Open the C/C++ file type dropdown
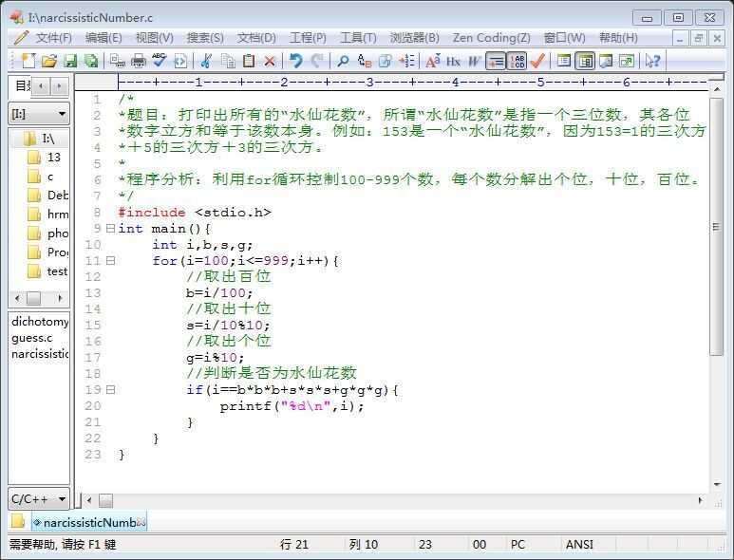This screenshot has height=560, width=734. 39,499
